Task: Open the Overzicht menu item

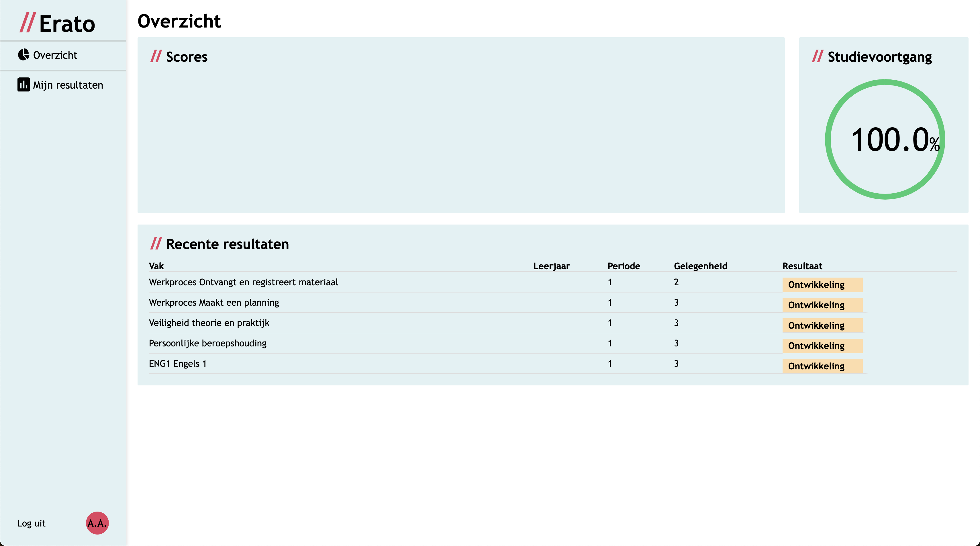Action: 55,55
